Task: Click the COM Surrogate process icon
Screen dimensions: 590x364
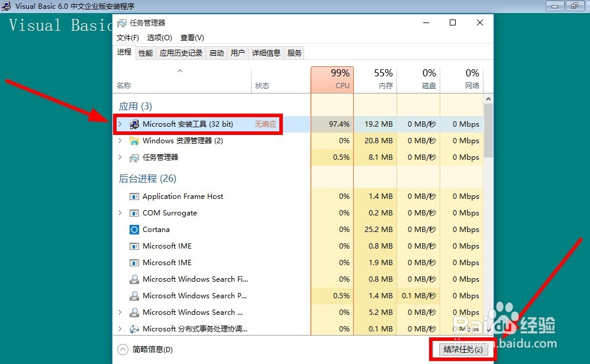Action: coord(134,213)
